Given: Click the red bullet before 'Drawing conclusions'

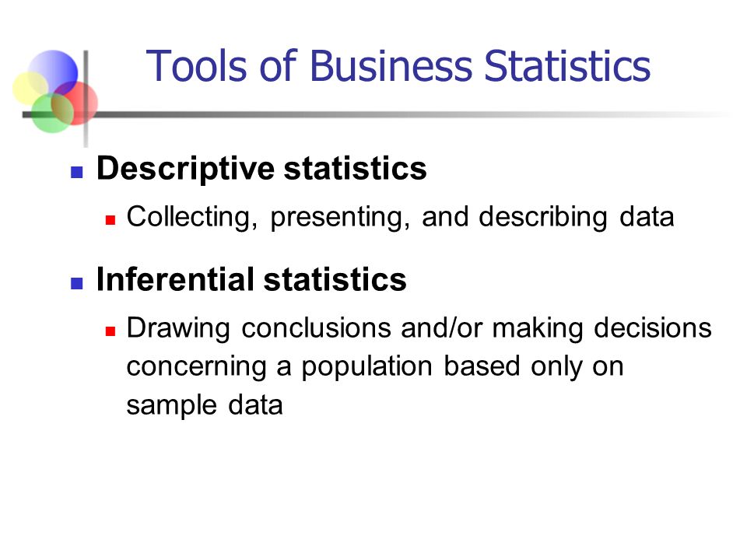Looking at the screenshot, I should click(x=110, y=331).
